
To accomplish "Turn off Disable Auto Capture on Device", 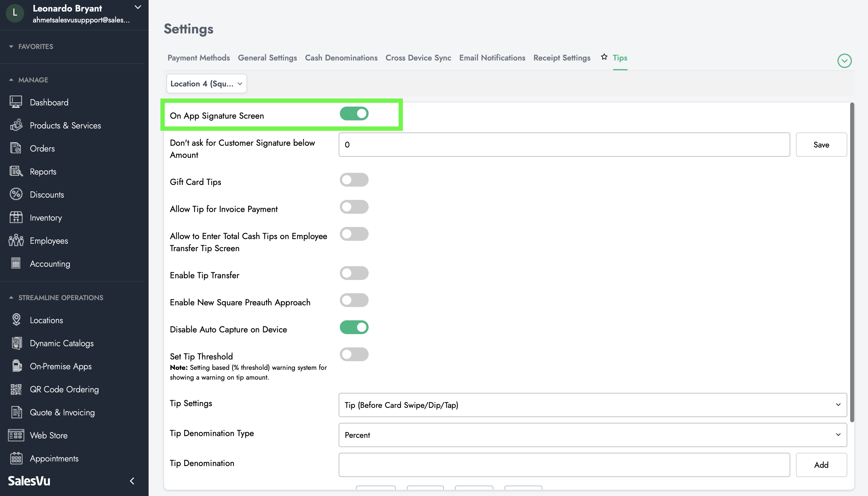I will tap(354, 327).
